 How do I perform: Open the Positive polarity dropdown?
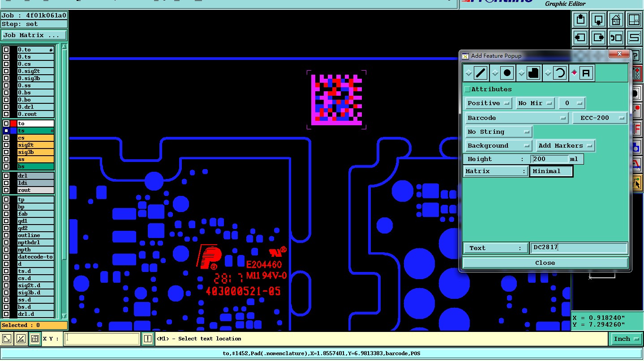(x=489, y=103)
